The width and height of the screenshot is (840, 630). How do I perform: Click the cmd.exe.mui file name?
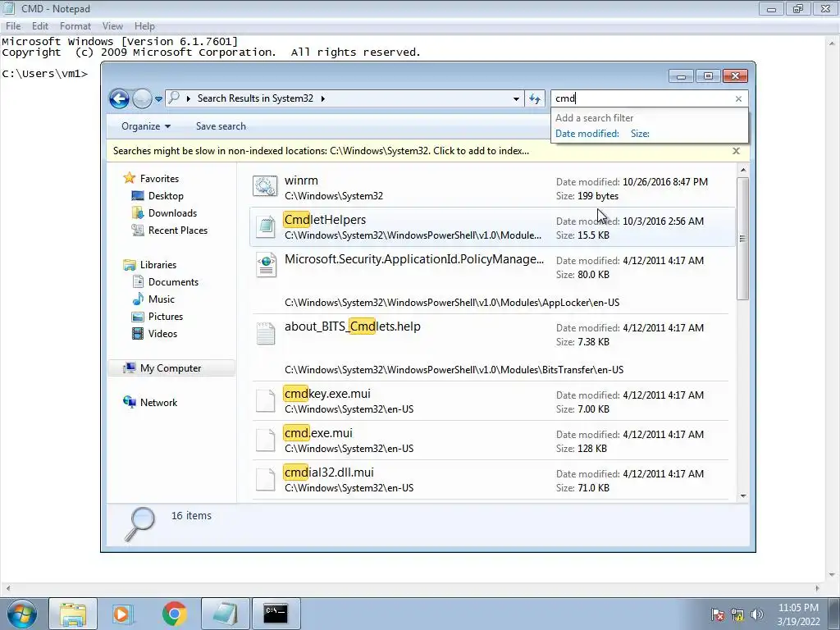pos(318,433)
